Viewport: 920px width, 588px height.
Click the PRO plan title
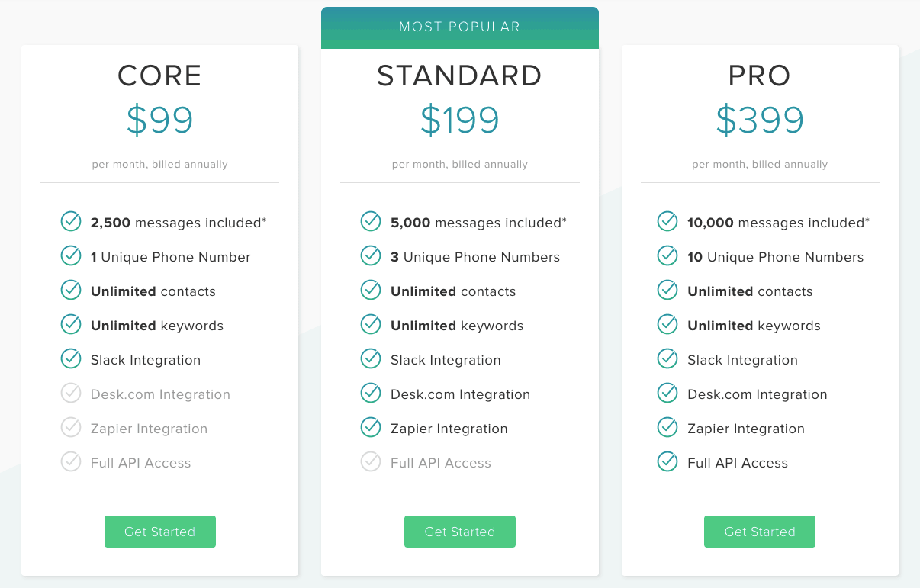[759, 76]
